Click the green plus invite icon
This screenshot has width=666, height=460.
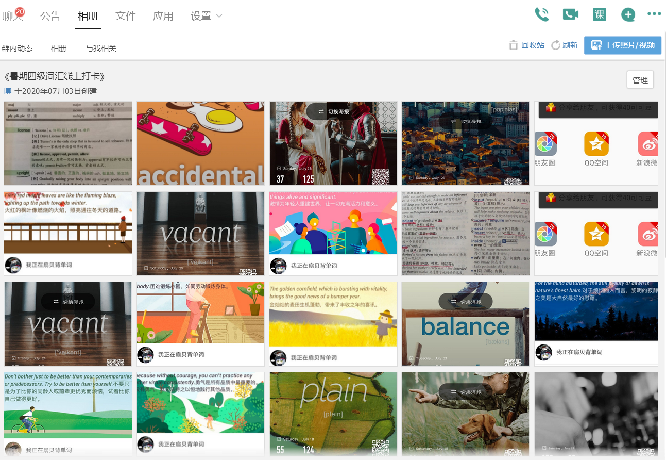[x=628, y=15]
